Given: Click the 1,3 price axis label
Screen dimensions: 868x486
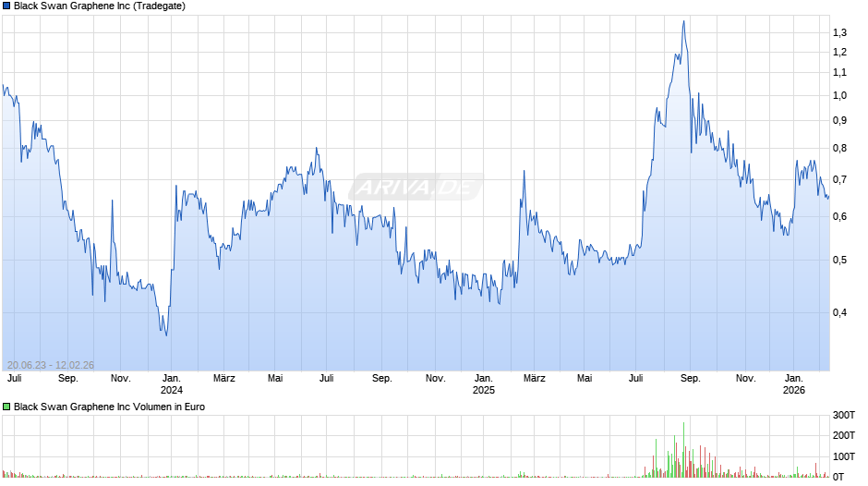Looking at the screenshot, I should (839, 32).
